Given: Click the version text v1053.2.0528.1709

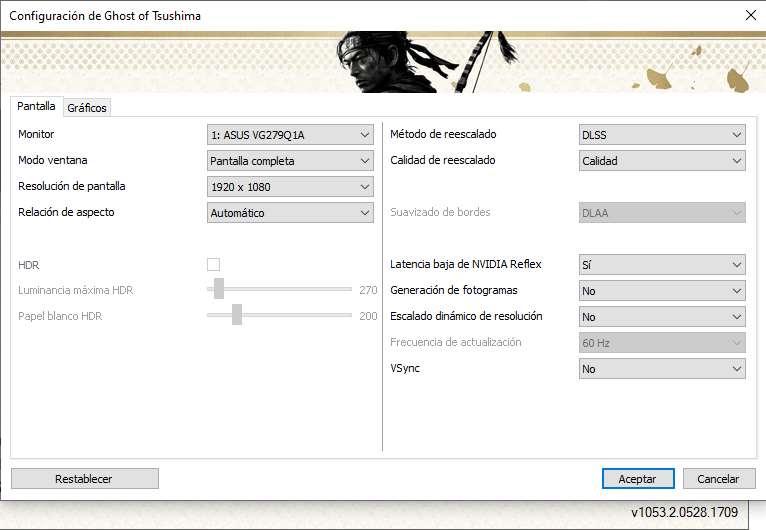Looking at the screenshot, I should [x=684, y=512].
